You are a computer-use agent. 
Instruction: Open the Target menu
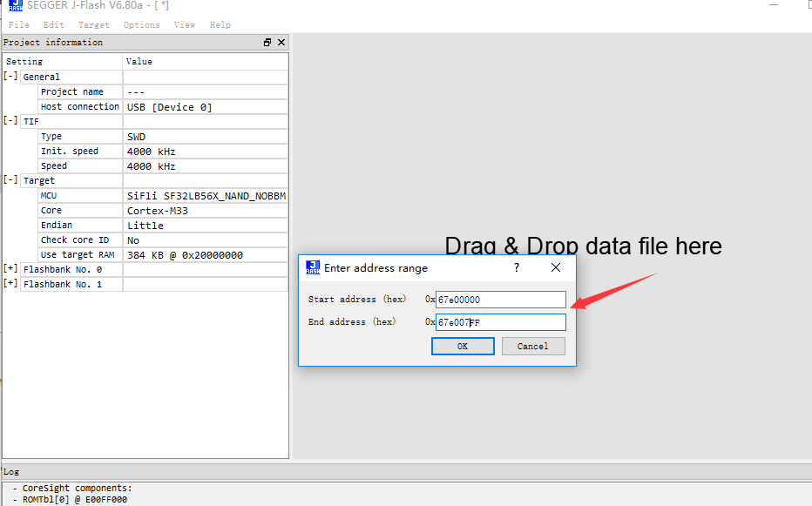click(x=94, y=25)
